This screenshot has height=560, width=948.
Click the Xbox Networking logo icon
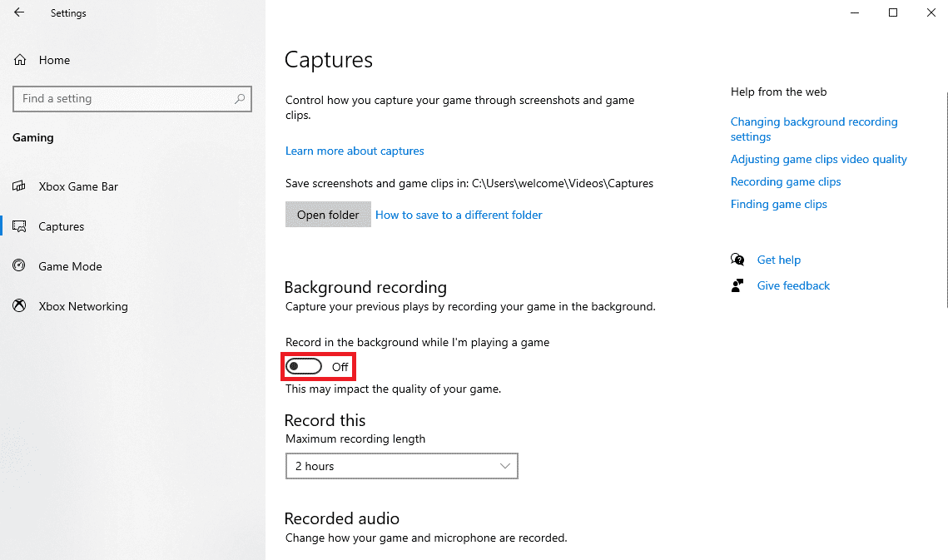pyautogui.click(x=20, y=306)
